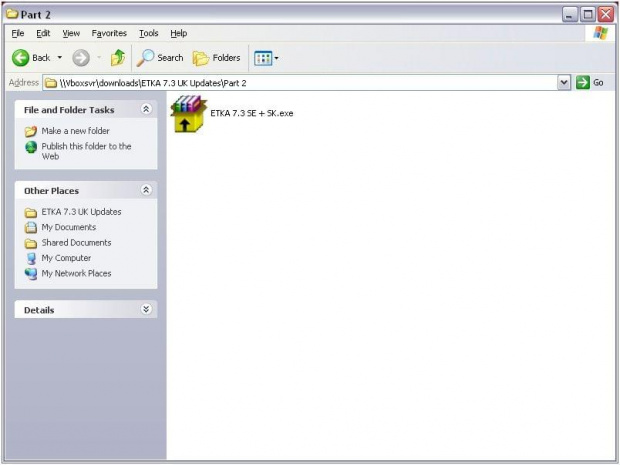
Task: Click the Shared Documents folder icon
Action: (x=31, y=243)
